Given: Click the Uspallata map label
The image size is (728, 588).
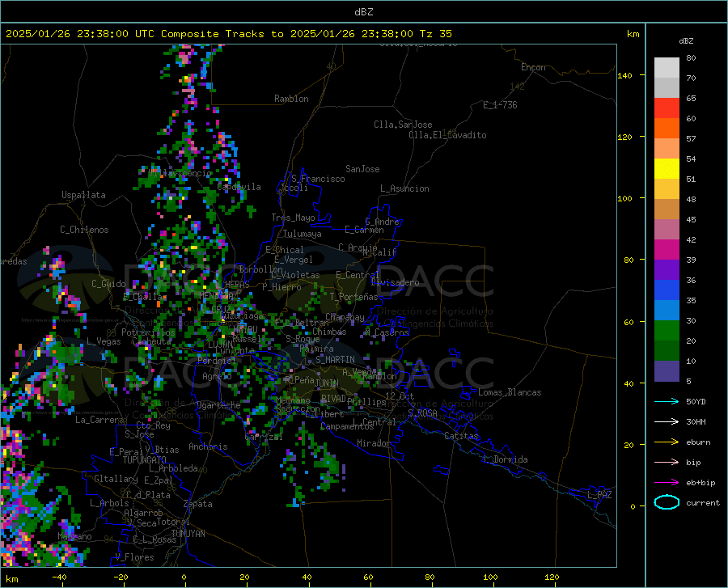Looking at the screenshot, I should point(83,195).
